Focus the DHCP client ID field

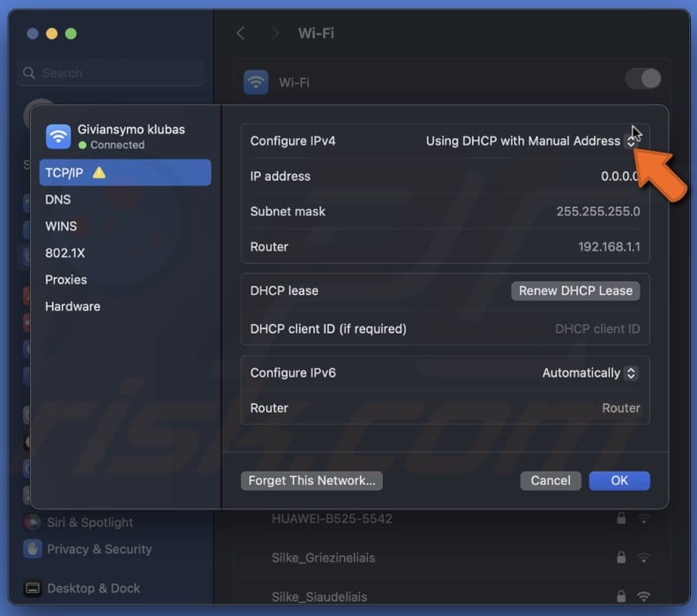[597, 328]
